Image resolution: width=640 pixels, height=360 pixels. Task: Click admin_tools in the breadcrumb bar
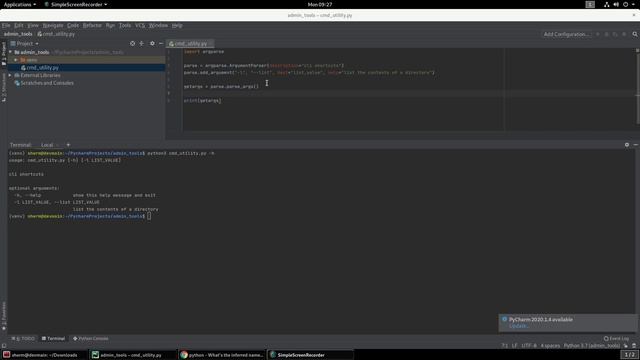(x=18, y=34)
